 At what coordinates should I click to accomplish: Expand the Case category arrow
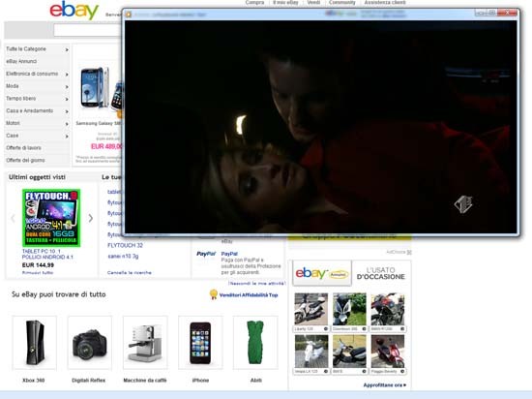67,136
